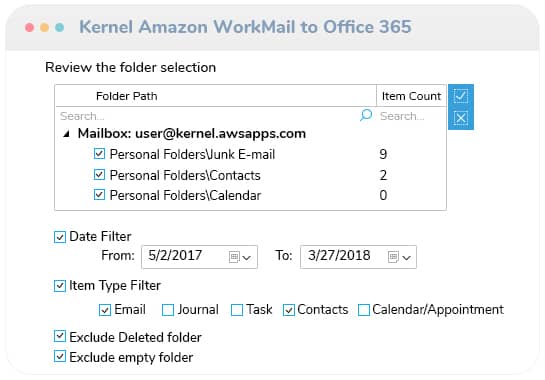Select the Personal Folders\Contacts row
The width and height of the screenshot is (545, 380).
click(x=250, y=175)
